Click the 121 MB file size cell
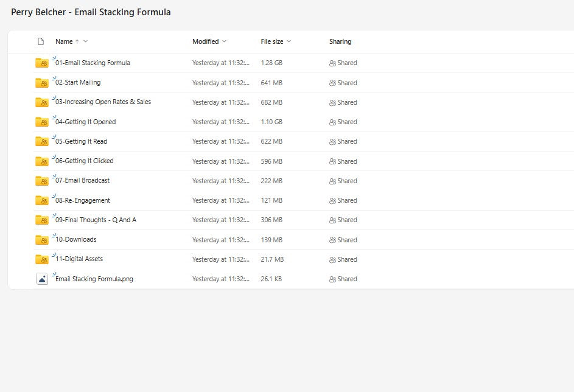 [271, 200]
